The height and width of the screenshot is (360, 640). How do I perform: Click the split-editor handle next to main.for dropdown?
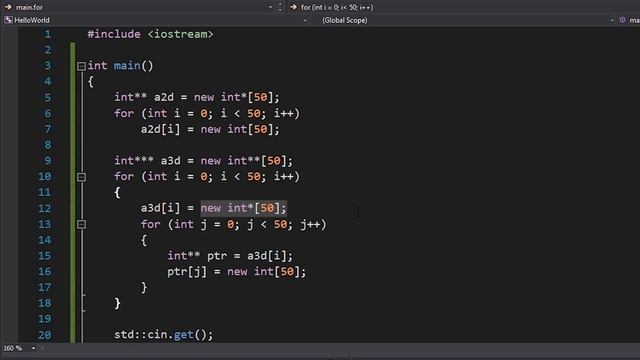click(x=280, y=7)
